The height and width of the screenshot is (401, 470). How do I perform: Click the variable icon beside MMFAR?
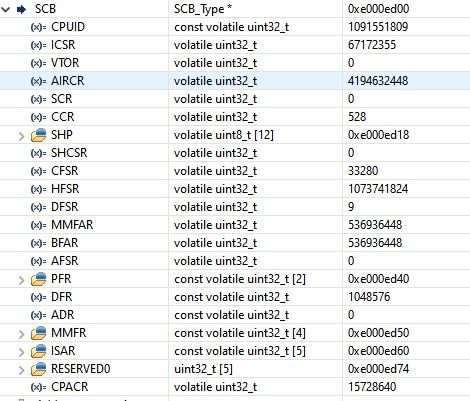pos(38,225)
